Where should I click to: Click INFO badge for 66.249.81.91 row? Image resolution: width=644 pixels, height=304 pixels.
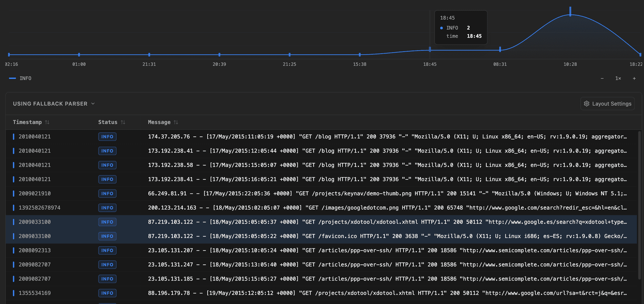(107, 193)
